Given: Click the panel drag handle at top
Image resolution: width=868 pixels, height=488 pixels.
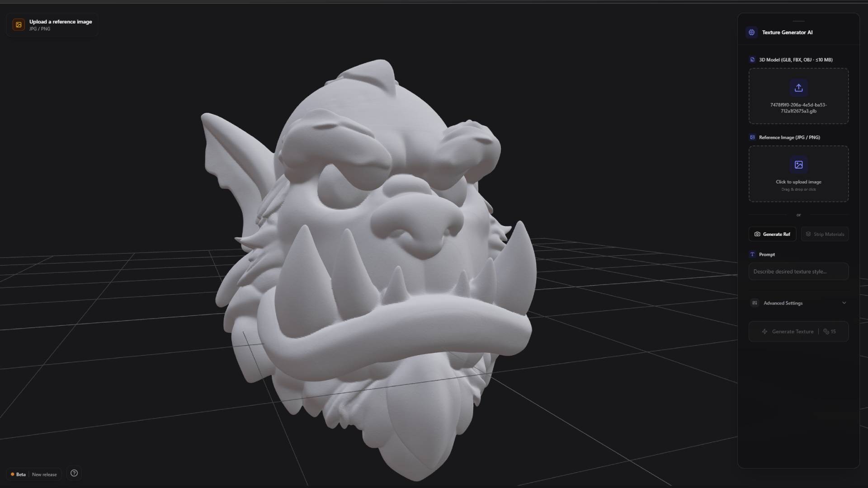Looking at the screenshot, I should [x=798, y=21].
